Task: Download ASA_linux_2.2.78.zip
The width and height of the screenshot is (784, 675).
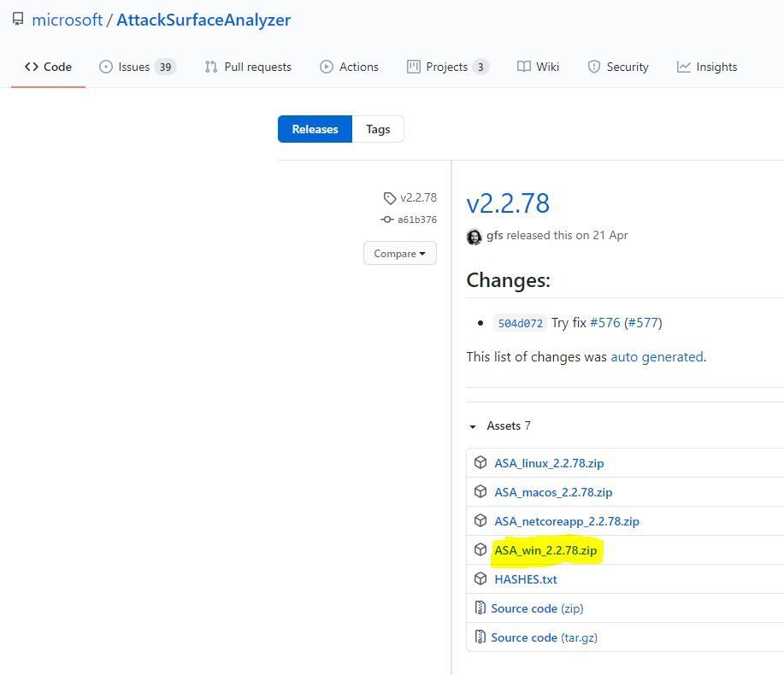Action: tap(549, 463)
